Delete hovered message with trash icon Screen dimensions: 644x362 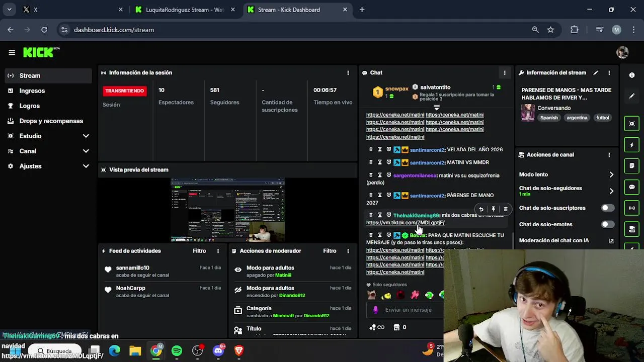[x=506, y=209]
